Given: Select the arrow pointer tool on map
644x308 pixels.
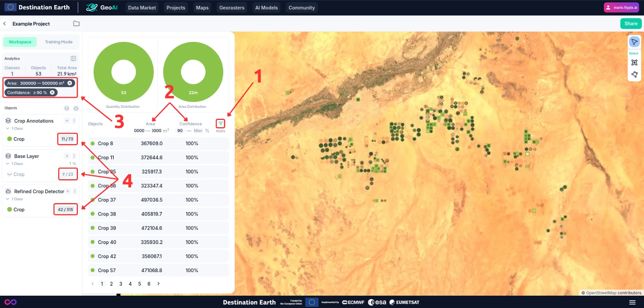Looking at the screenshot, I should point(634,42).
